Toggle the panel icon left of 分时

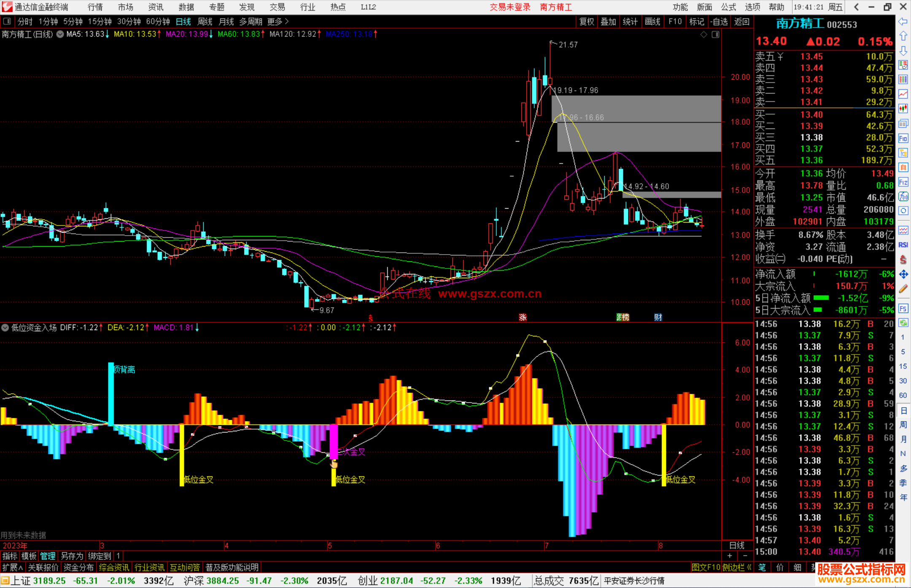[x=7, y=21]
